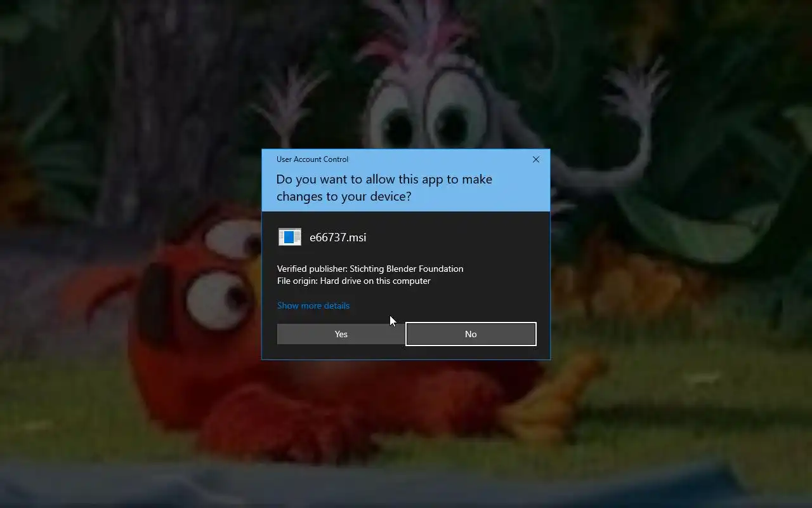Click 'Verified publisher: Stichting Blender Foundation' text

click(370, 269)
